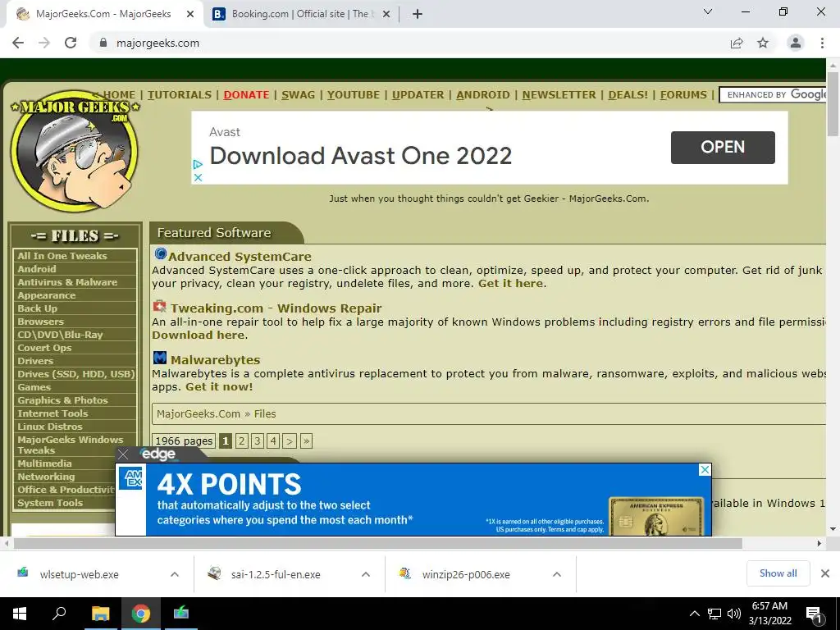The image size is (840, 630).
Task: Click the Malwarebytes icon
Action: pyautogui.click(x=160, y=358)
